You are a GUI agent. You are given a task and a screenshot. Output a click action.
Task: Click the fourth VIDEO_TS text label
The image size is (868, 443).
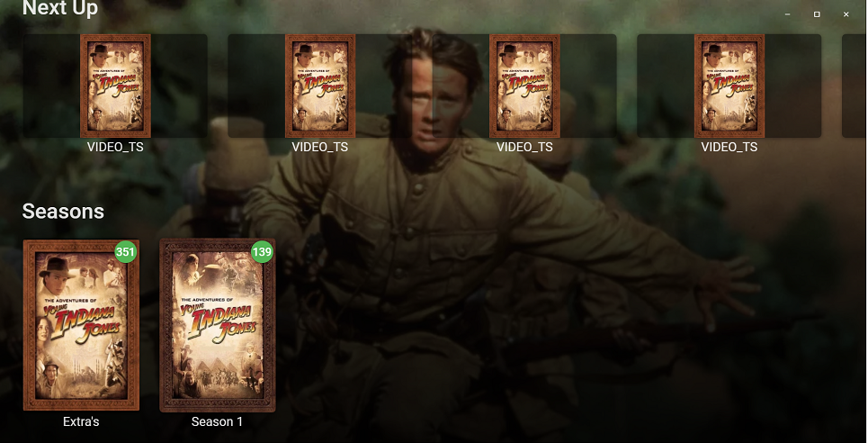[x=729, y=147]
